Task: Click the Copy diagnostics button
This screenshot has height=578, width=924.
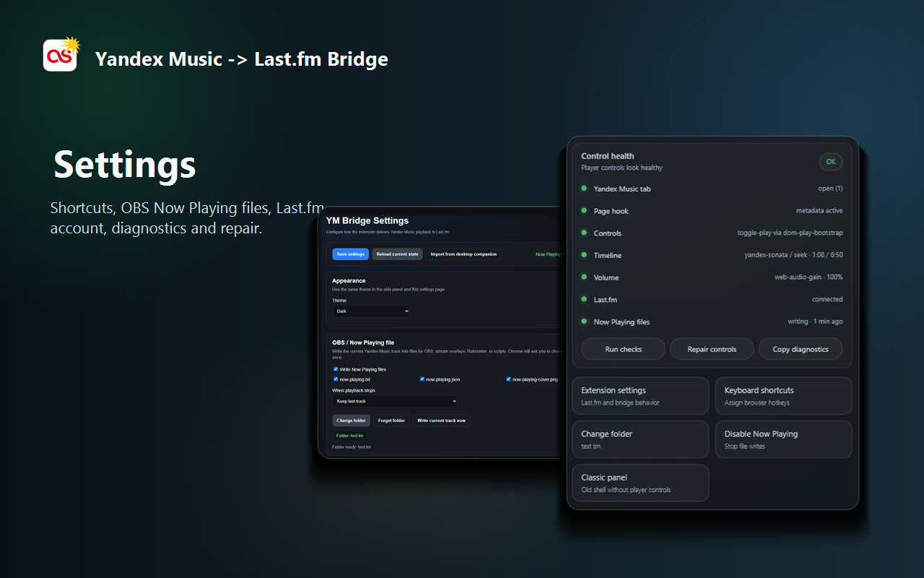Action: (x=801, y=349)
